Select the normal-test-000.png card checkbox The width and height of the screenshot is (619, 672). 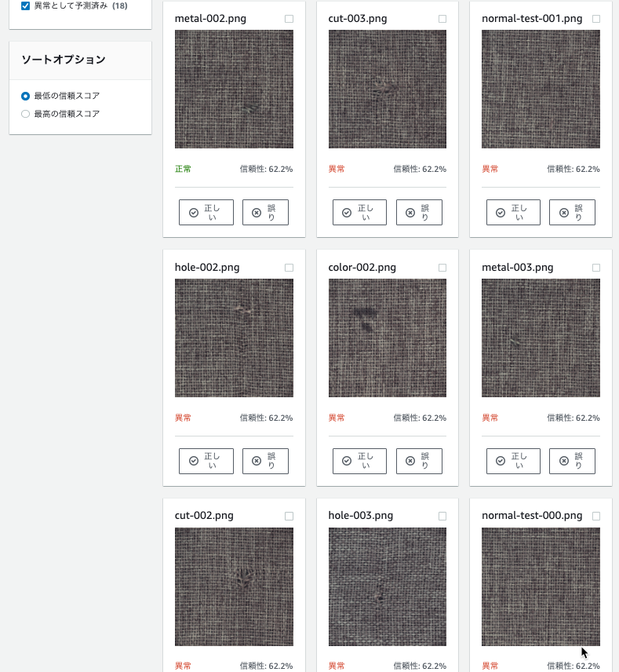(596, 516)
